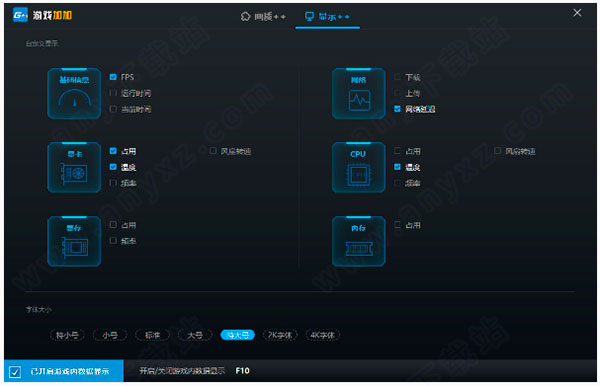
Task: Choose the 小号 font size
Action: point(110,335)
